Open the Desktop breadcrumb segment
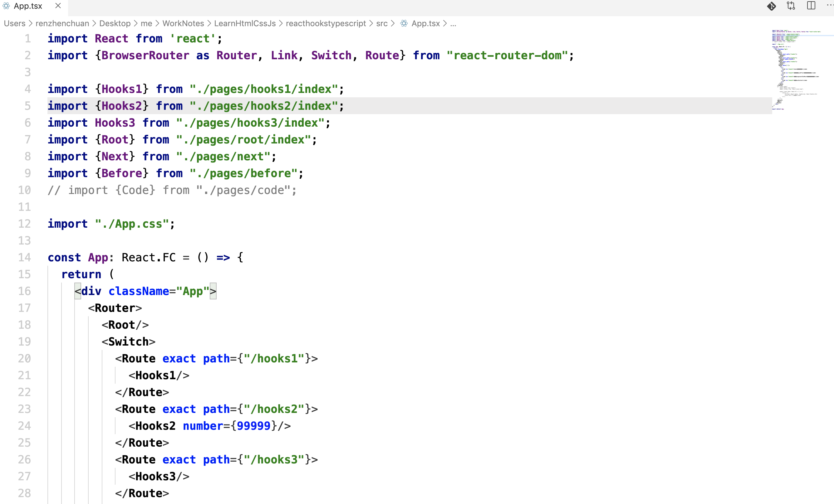The image size is (834, 504). click(x=115, y=23)
